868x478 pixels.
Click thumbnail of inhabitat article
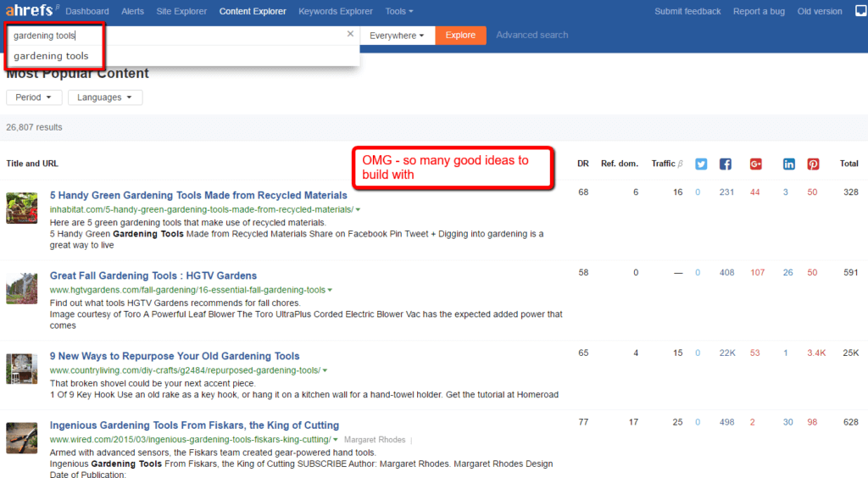tap(21, 208)
